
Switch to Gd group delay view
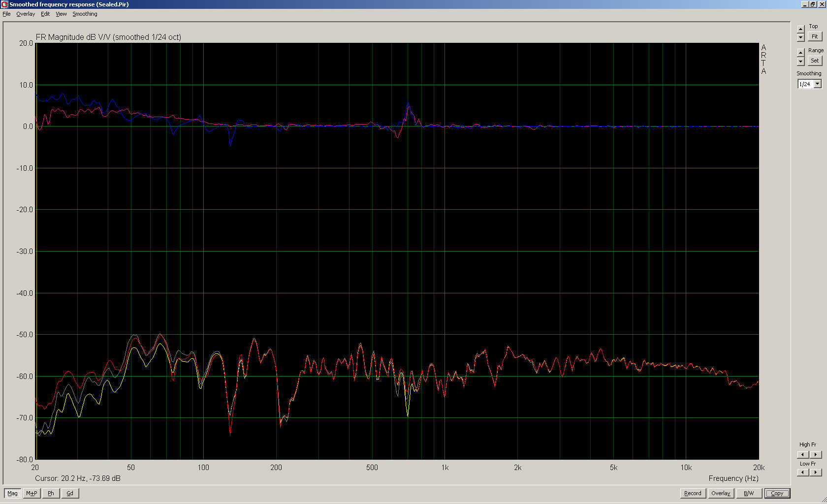[x=70, y=493]
